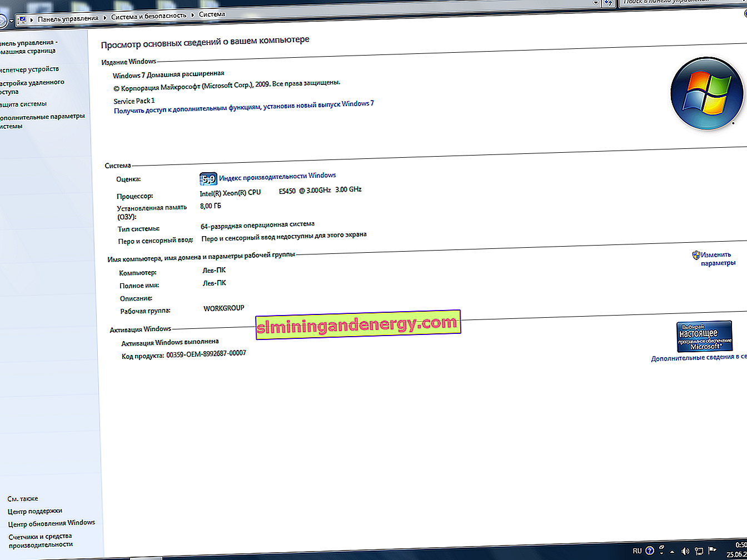Image resolution: width=747 pixels, height=560 pixels.
Task: Open the Action Center flag icon
Action: (713, 550)
